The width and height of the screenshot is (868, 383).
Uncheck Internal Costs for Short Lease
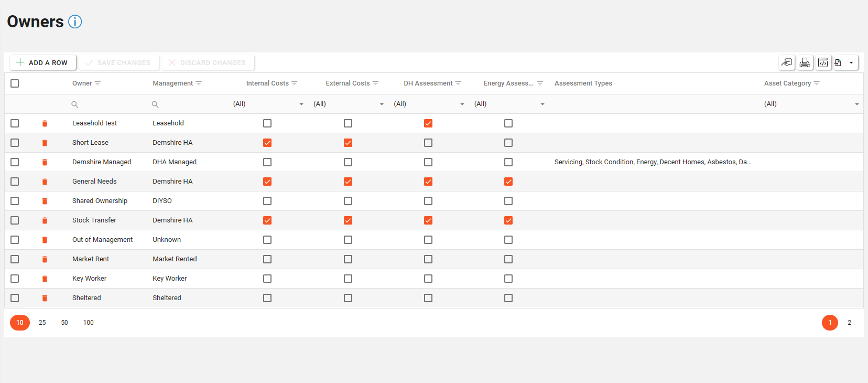(267, 143)
